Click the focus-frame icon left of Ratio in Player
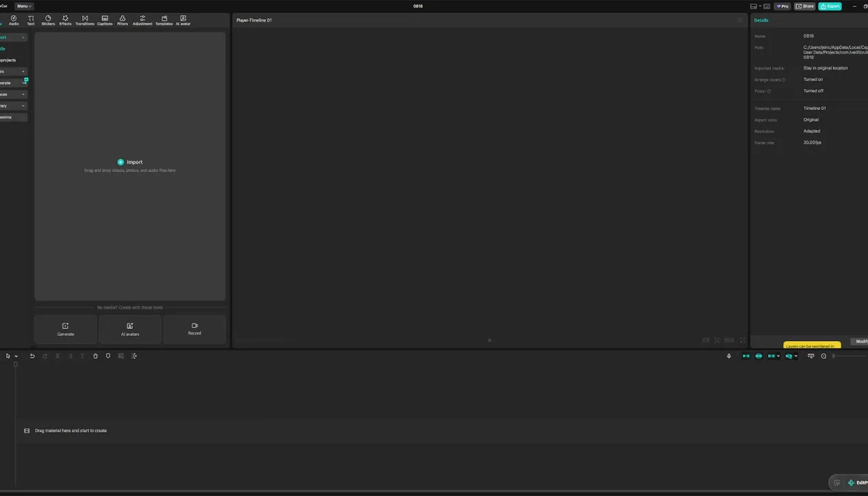The height and width of the screenshot is (496, 868). tap(717, 340)
